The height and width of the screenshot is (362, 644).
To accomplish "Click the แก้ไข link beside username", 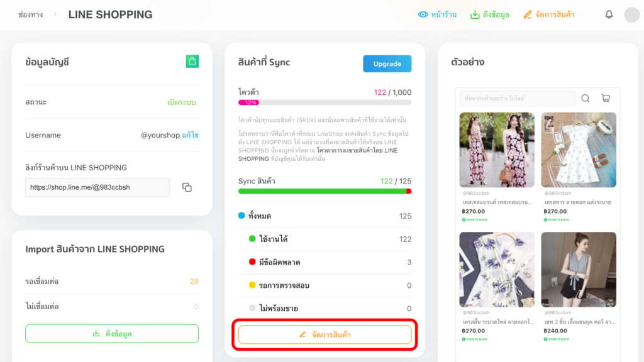I will pyautogui.click(x=191, y=135).
